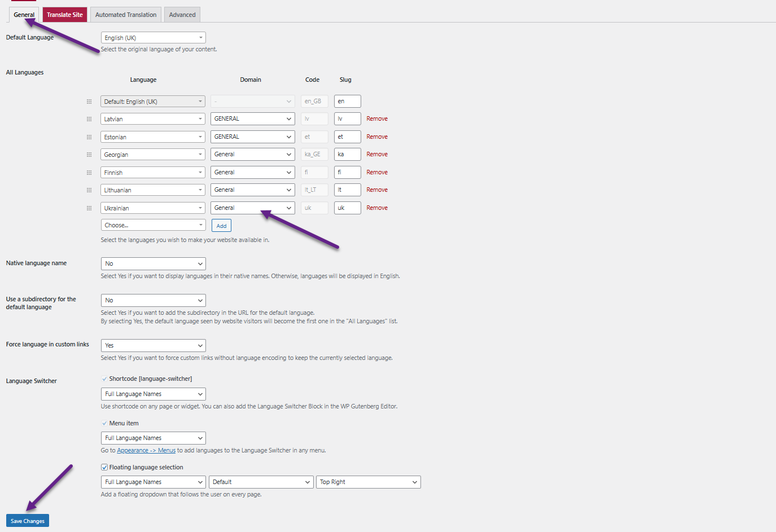Open the Lithuanian language dropdown
The height and width of the screenshot is (532, 776).
coord(153,190)
